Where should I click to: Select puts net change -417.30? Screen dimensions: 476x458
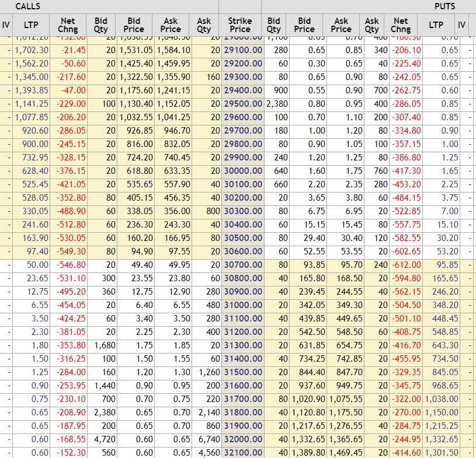[x=406, y=171]
